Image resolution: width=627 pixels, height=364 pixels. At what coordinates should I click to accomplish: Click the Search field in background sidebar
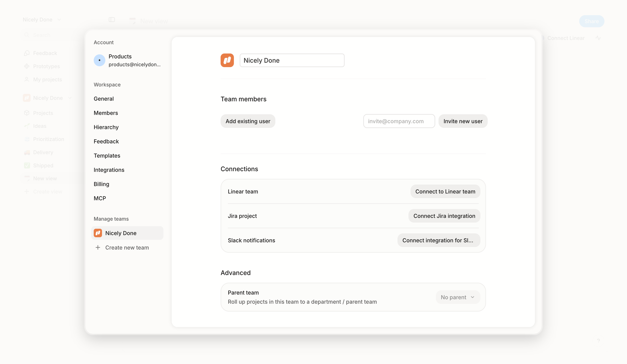point(52,35)
